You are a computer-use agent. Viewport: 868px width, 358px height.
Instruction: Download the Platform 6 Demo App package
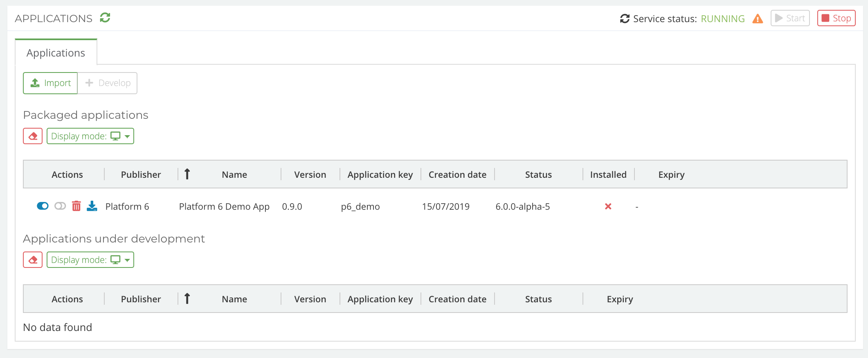pyautogui.click(x=92, y=206)
